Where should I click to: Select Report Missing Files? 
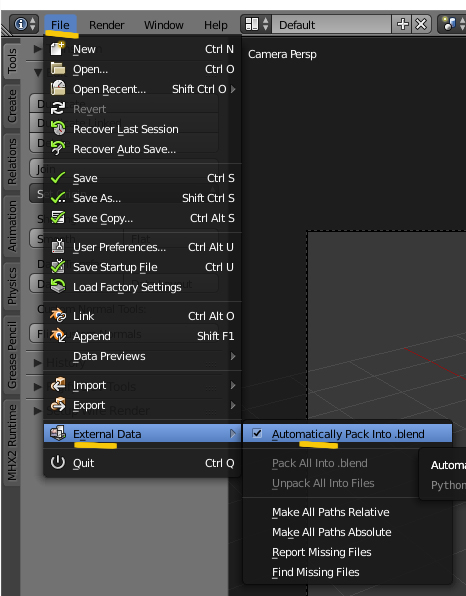[x=347, y=552]
